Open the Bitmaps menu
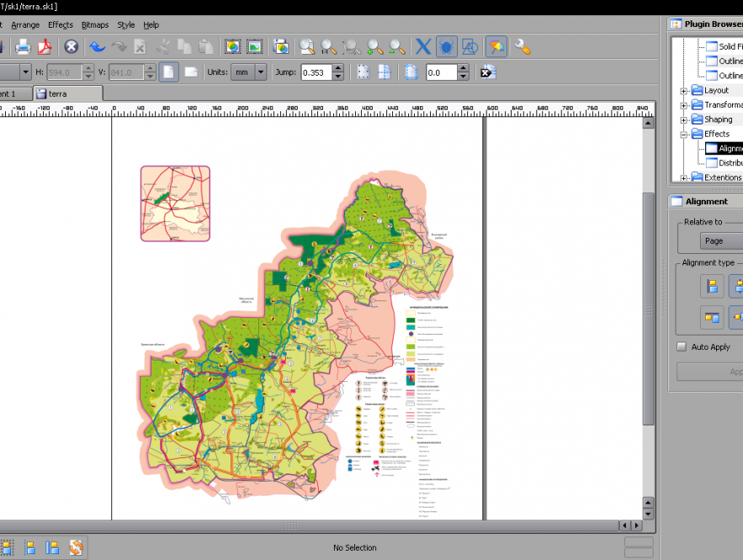The image size is (743, 560). point(95,24)
